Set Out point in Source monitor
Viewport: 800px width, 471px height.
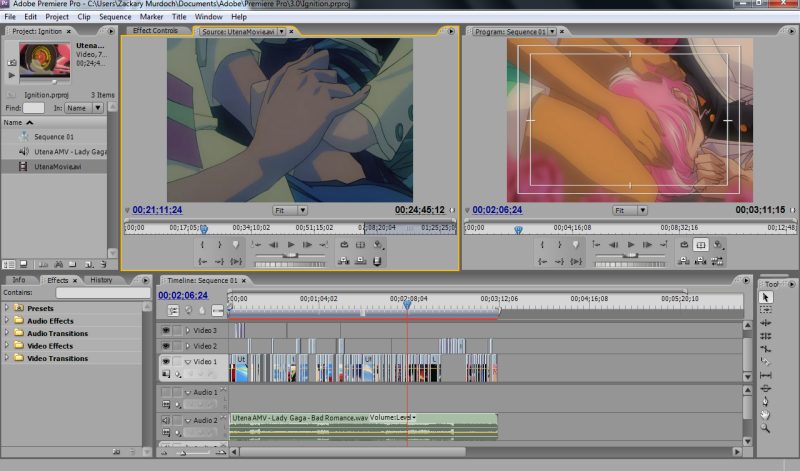219,245
